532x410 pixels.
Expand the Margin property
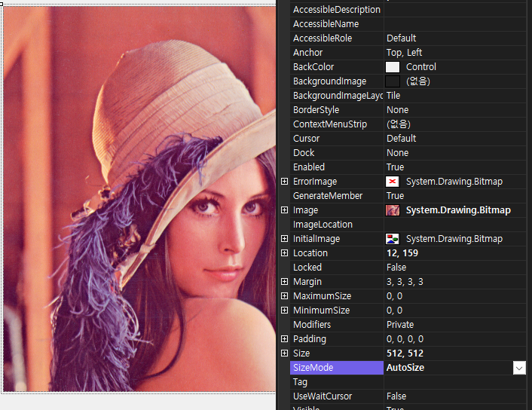[x=284, y=281]
